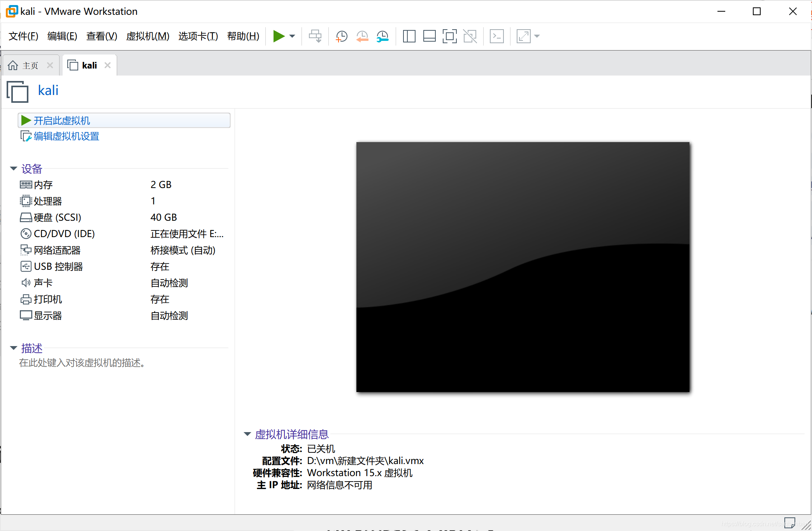Image resolution: width=812 pixels, height=531 pixels.
Task: Open snapshot manager wrench clock icon
Action: pyautogui.click(x=382, y=36)
